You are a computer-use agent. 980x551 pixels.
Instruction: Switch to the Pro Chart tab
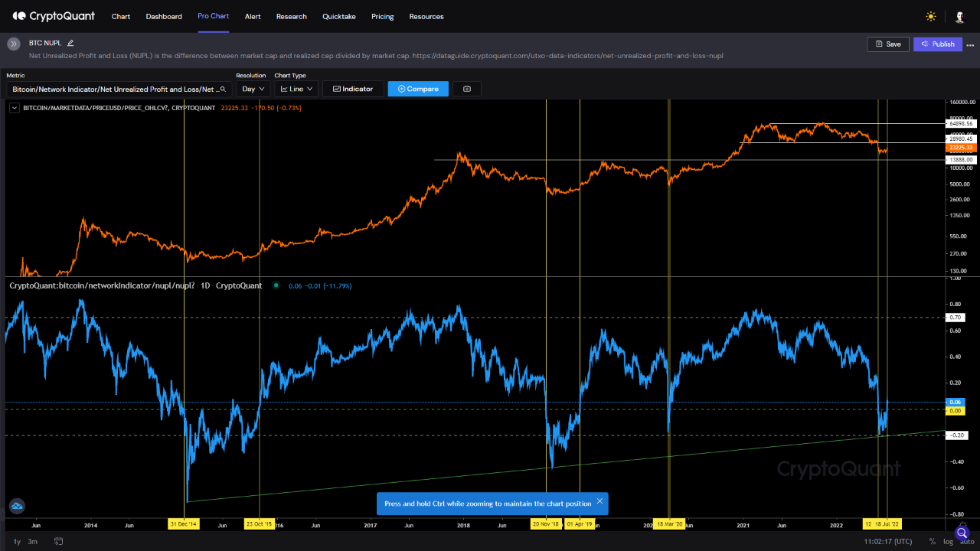point(213,16)
